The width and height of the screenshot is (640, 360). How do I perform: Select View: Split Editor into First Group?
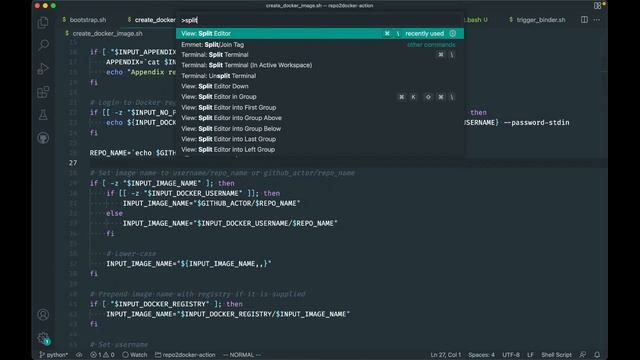pos(320,107)
